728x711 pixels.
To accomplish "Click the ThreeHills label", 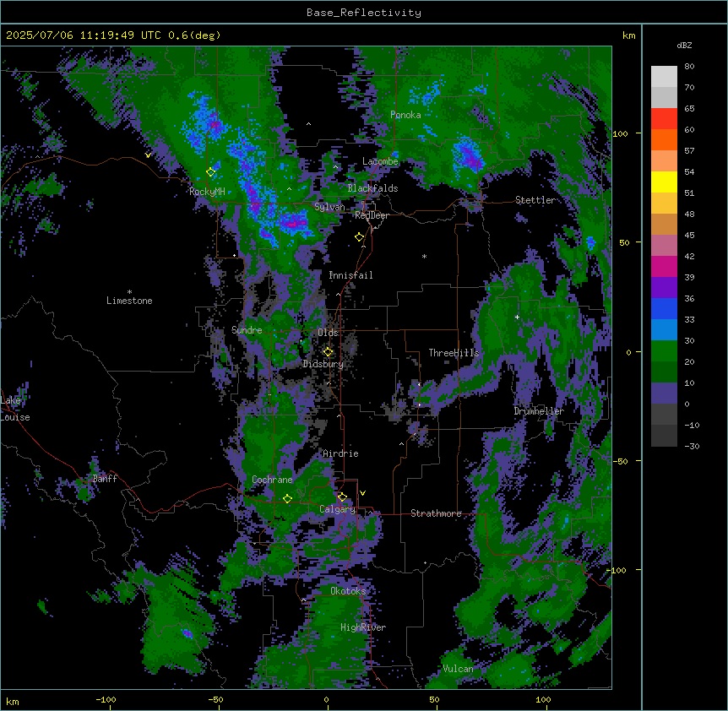I will (x=454, y=353).
